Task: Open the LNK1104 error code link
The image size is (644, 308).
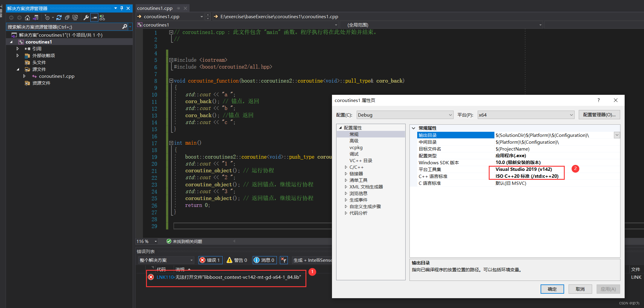Action: click(x=165, y=277)
